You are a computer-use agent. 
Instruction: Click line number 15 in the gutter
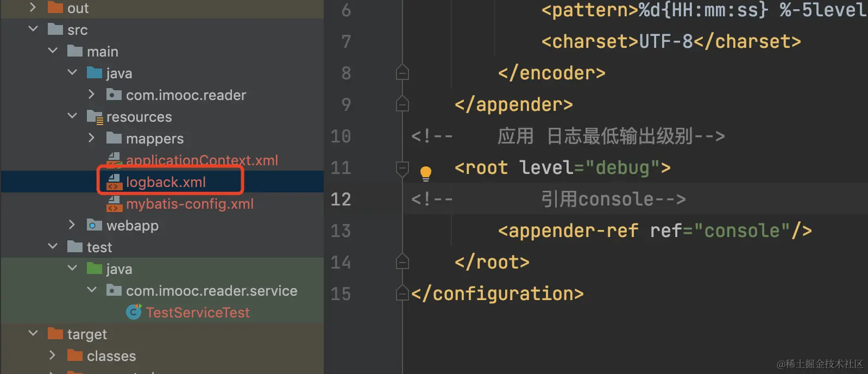[341, 294]
